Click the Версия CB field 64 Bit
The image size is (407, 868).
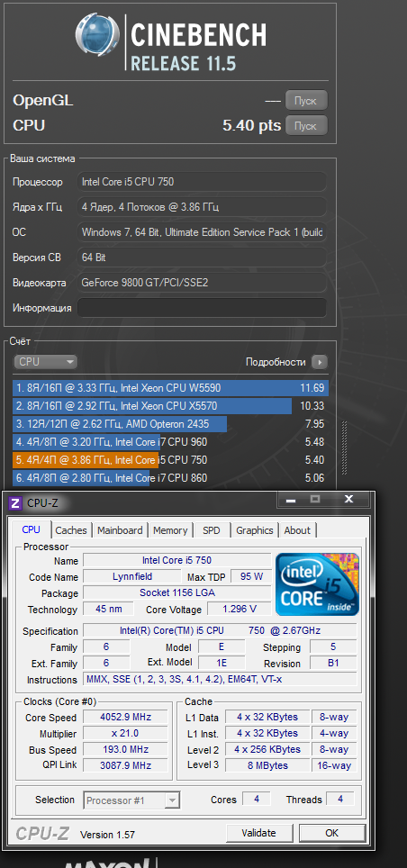[x=202, y=258]
